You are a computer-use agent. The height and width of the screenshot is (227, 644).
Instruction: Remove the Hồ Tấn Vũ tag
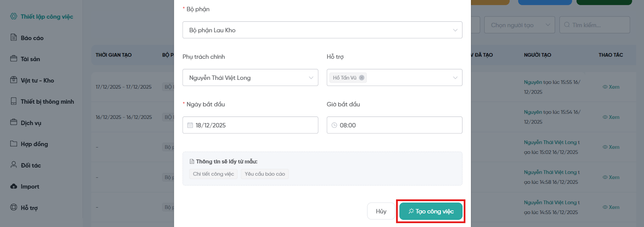(x=361, y=78)
